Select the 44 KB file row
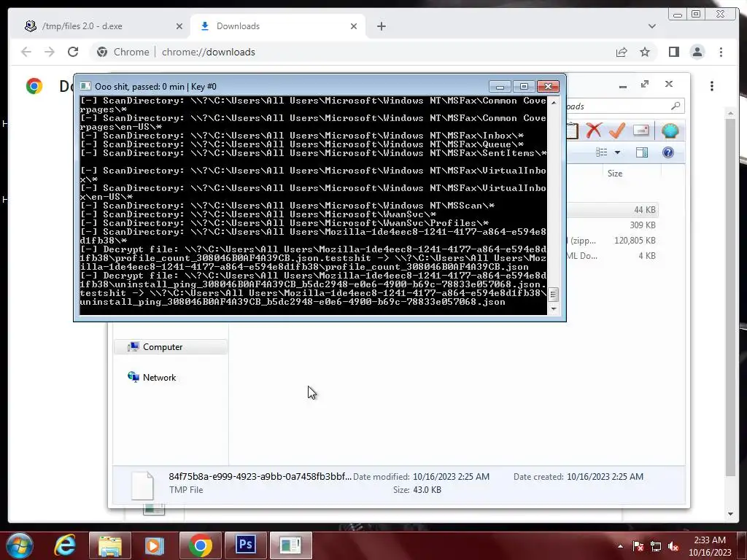 coord(612,210)
